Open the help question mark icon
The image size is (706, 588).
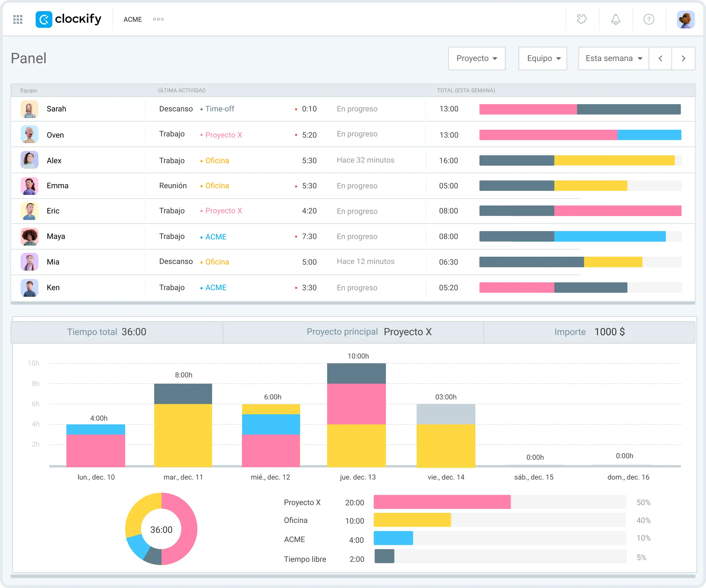[649, 19]
